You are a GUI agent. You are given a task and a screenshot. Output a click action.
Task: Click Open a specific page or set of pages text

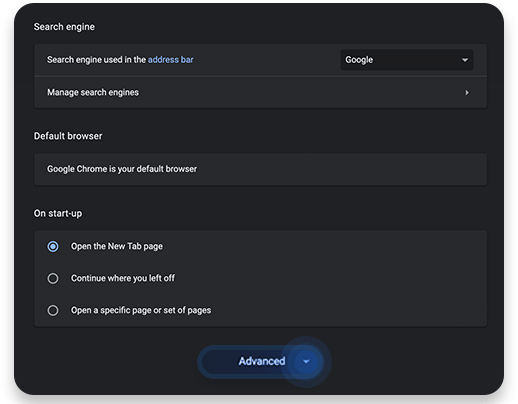[141, 310]
